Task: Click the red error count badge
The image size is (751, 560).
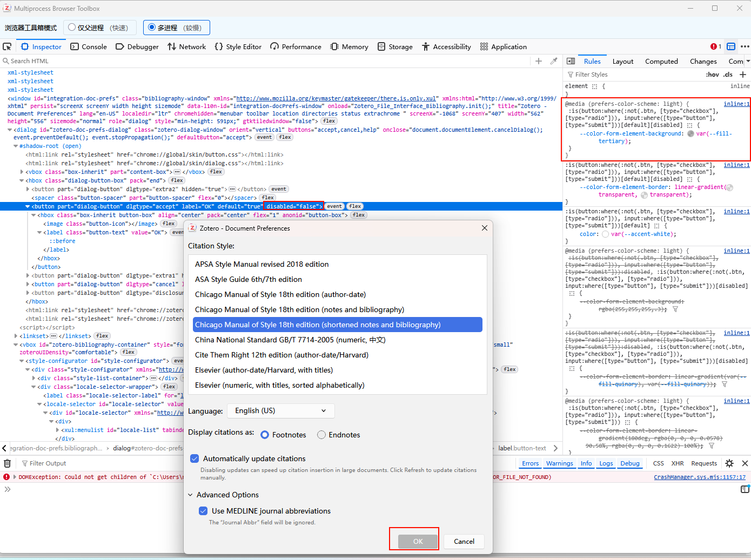Action: pyautogui.click(x=716, y=47)
